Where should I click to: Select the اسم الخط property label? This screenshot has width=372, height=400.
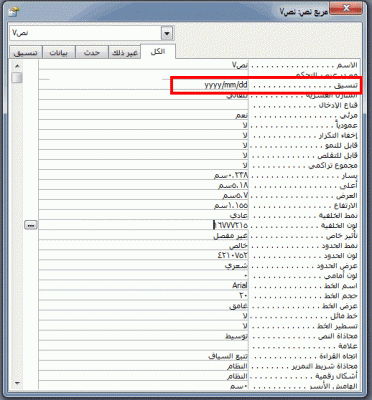(x=341, y=286)
